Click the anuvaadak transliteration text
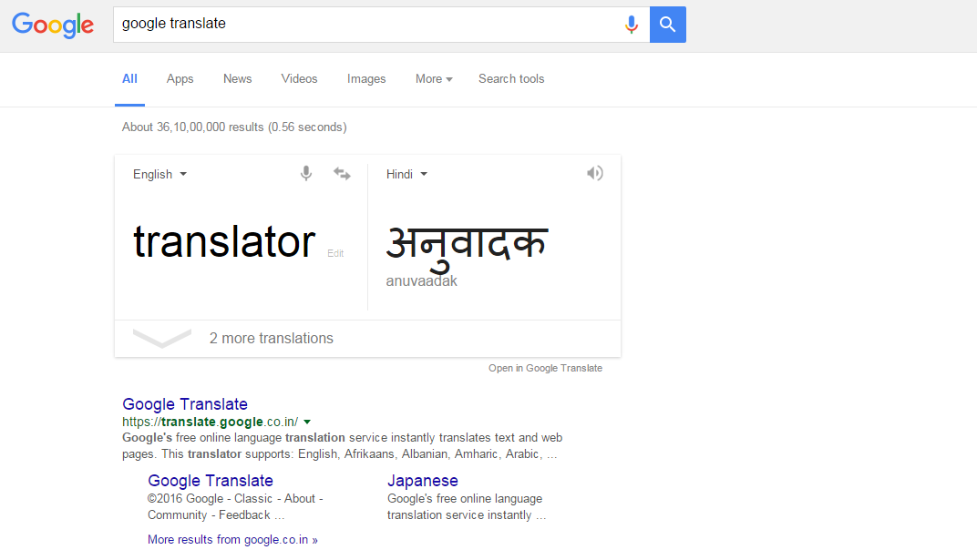 pos(421,281)
